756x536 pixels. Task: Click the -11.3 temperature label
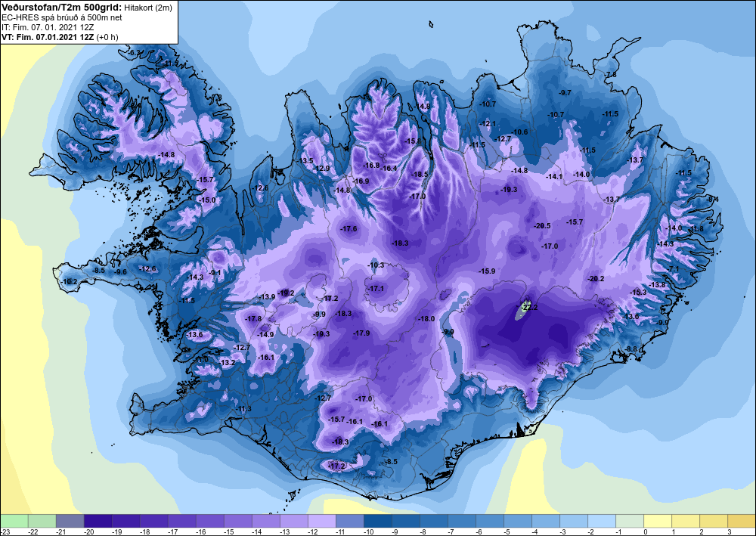[x=244, y=409]
